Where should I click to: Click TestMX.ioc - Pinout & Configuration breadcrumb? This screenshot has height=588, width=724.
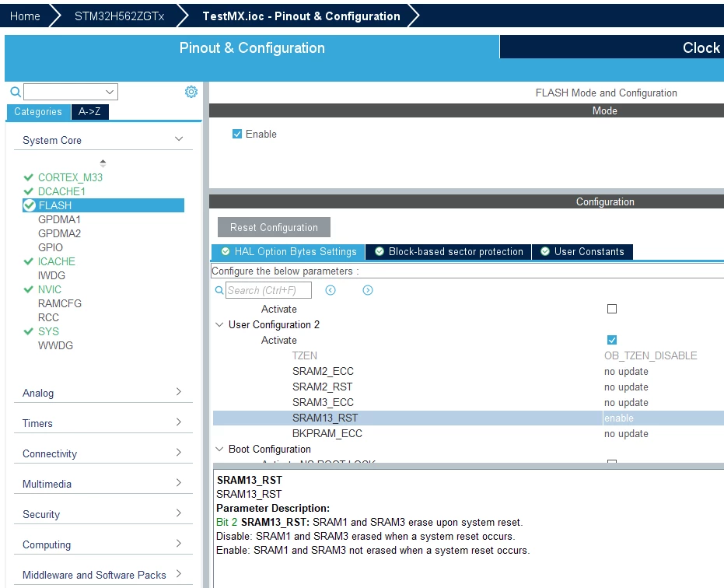tap(301, 16)
